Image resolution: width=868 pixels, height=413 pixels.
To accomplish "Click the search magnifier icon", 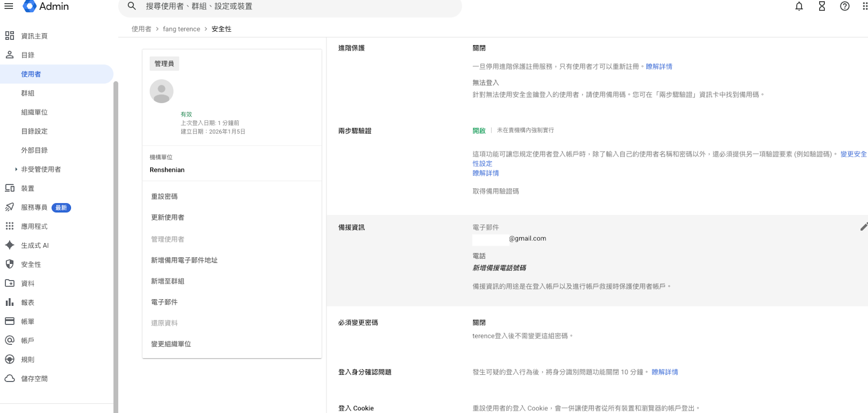I will [x=132, y=6].
